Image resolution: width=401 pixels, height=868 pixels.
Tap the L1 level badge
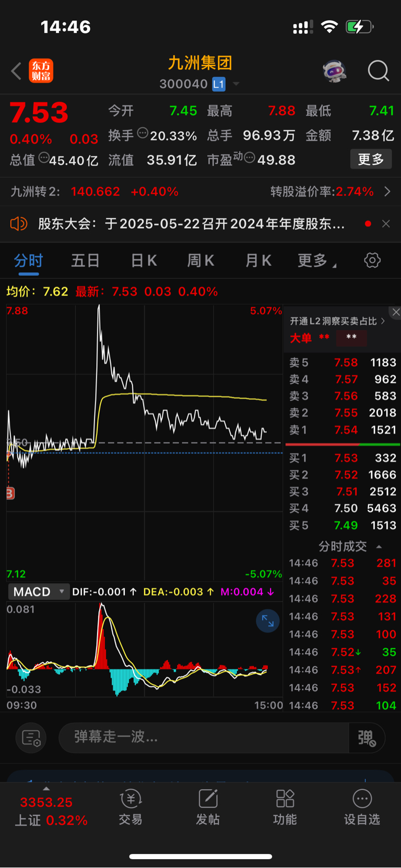pyautogui.click(x=218, y=84)
